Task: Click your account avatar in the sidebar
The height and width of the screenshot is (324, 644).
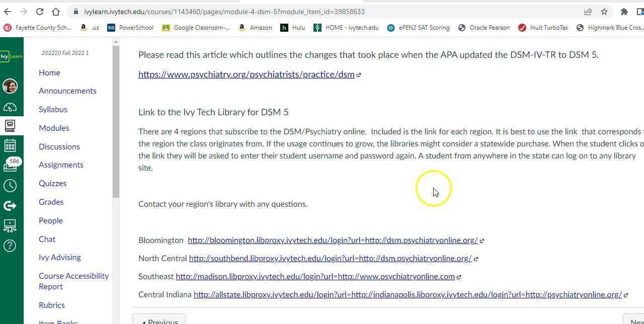Action: (x=10, y=86)
